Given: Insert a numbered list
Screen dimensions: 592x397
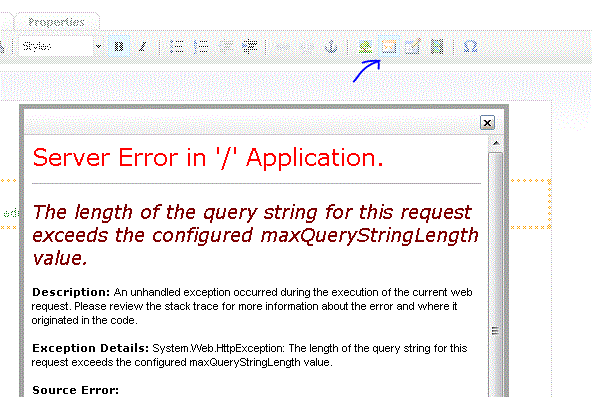Looking at the screenshot, I should click(x=201, y=47).
